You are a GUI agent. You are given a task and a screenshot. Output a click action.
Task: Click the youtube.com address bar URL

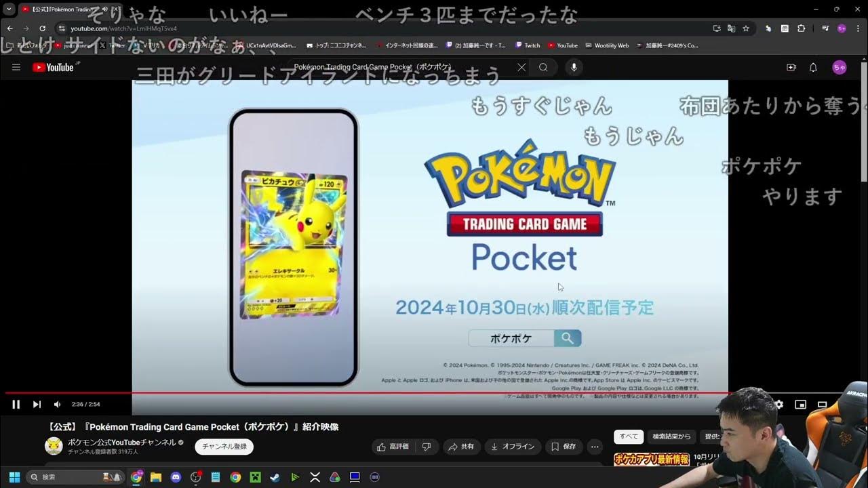coord(123,28)
